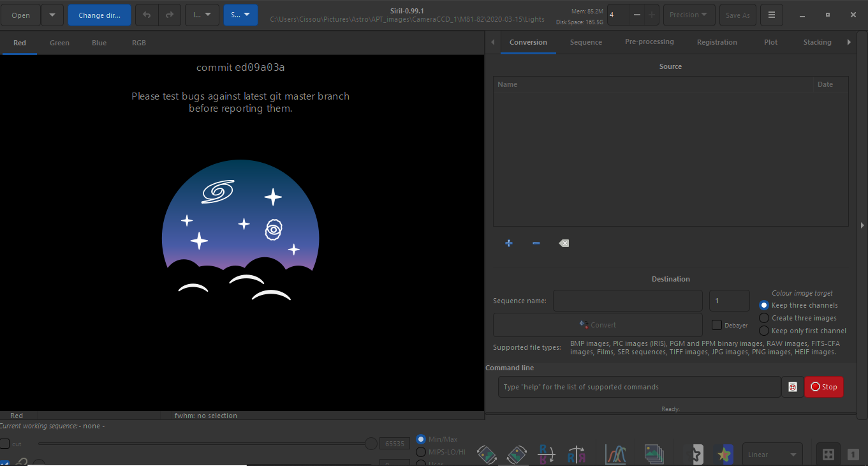Select Keep only first channel radio button
The width and height of the screenshot is (868, 466).
point(764,331)
